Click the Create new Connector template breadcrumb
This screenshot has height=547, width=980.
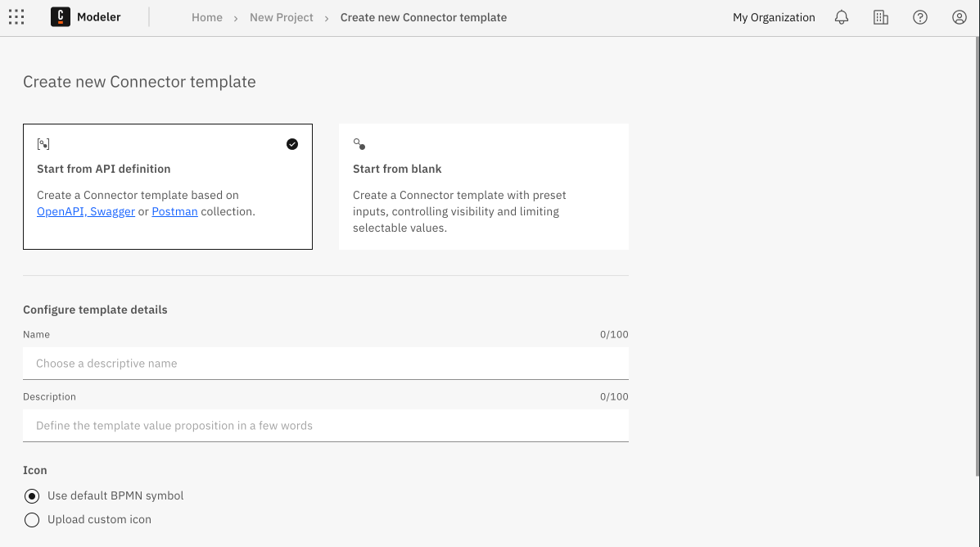coord(423,16)
